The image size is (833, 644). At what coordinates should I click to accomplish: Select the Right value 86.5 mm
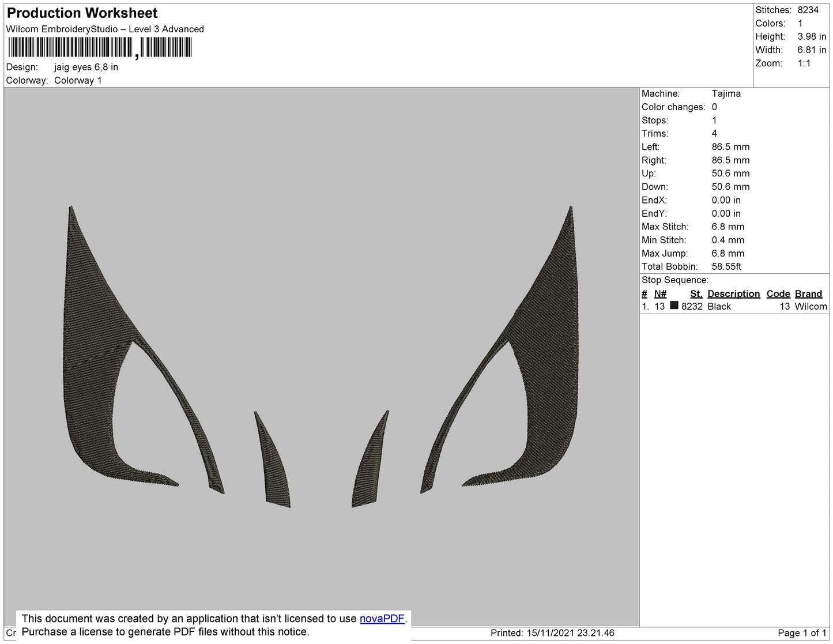pyautogui.click(x=730, y=160)
